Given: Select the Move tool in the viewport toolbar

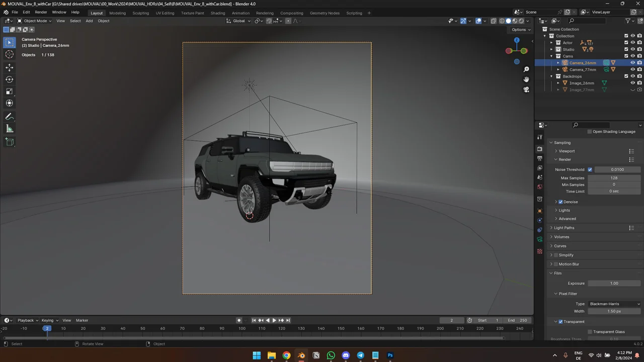Looking at the screenshot, I should point(9,67).
